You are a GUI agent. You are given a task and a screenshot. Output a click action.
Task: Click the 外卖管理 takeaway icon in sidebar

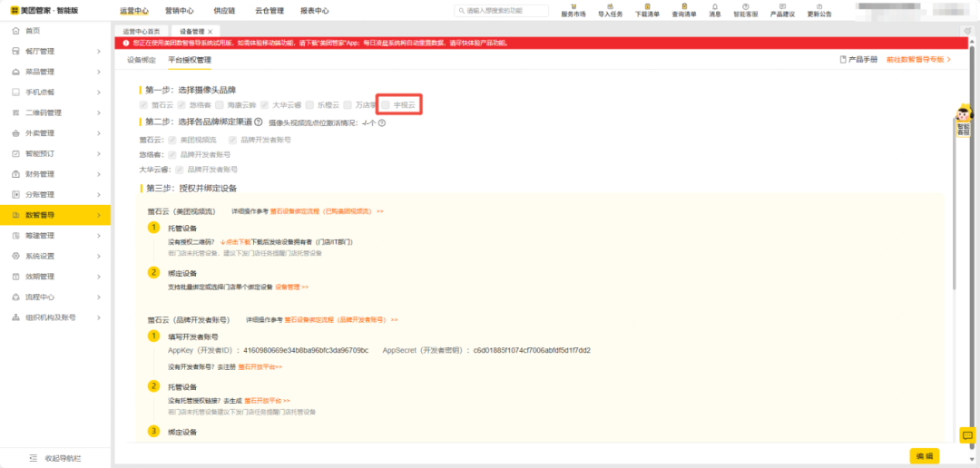point(15,133)
